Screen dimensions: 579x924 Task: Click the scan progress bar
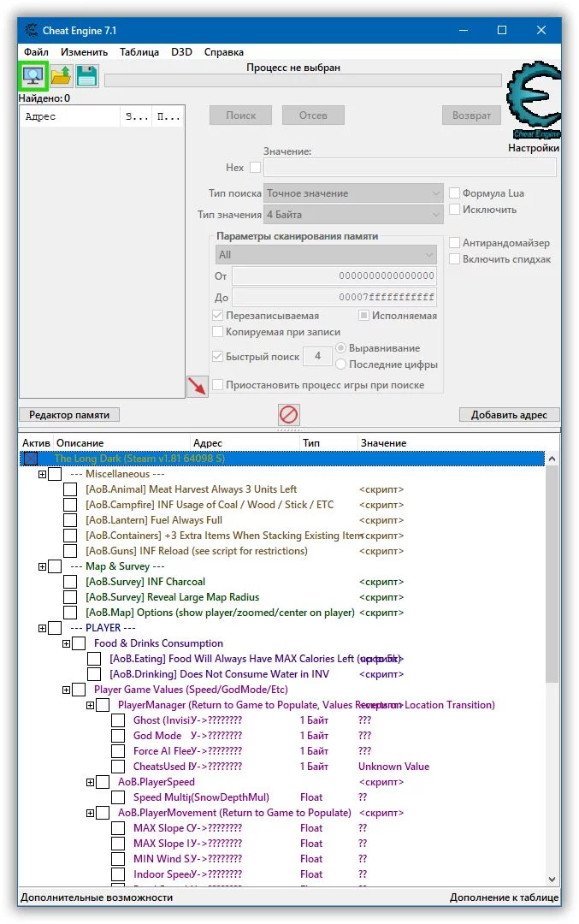tap(303, 80)
